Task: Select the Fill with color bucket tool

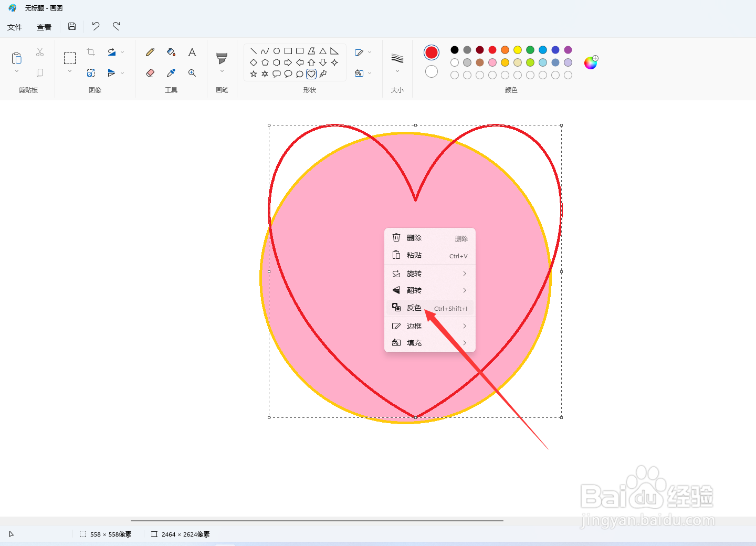Action: click(171, 52)
